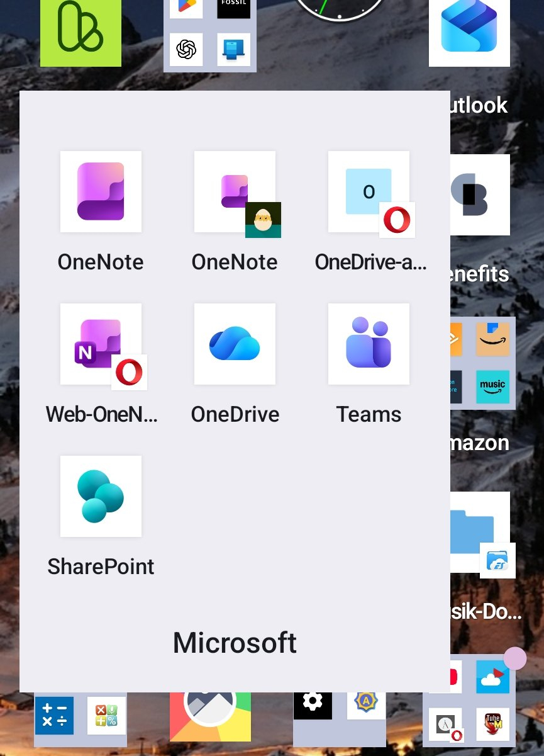
Task: Open the OneDrive cloud storage app
Action: click(235, 344)
